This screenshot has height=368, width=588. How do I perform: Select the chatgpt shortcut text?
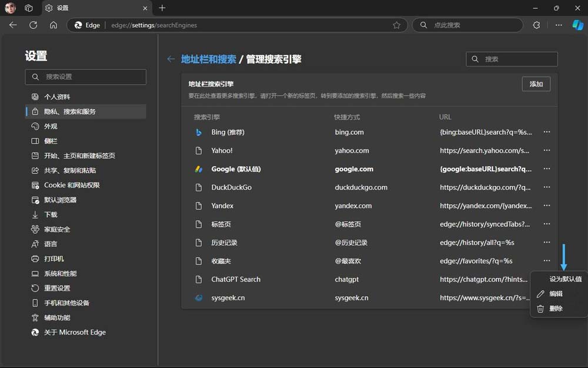tap(346, 279)
